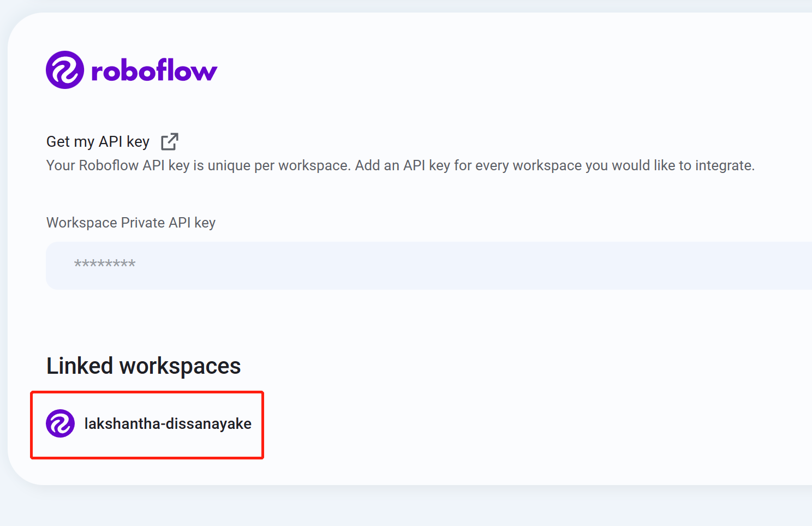Click the "Workspace Private API key" label
This screenshot has height=526, width=812.
click(131, 223)
